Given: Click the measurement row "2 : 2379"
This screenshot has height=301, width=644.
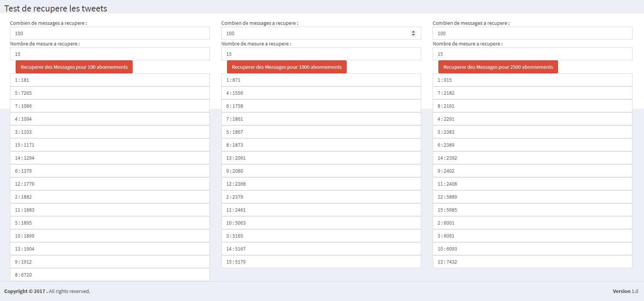Looking at the screenshot, I should click(321, 197).
